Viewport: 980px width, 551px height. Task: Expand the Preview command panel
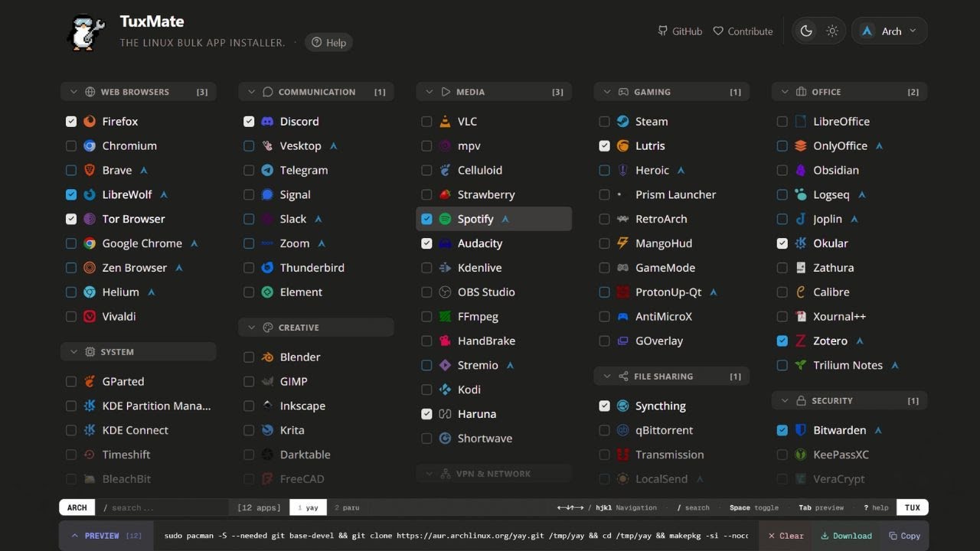[106, 536]
